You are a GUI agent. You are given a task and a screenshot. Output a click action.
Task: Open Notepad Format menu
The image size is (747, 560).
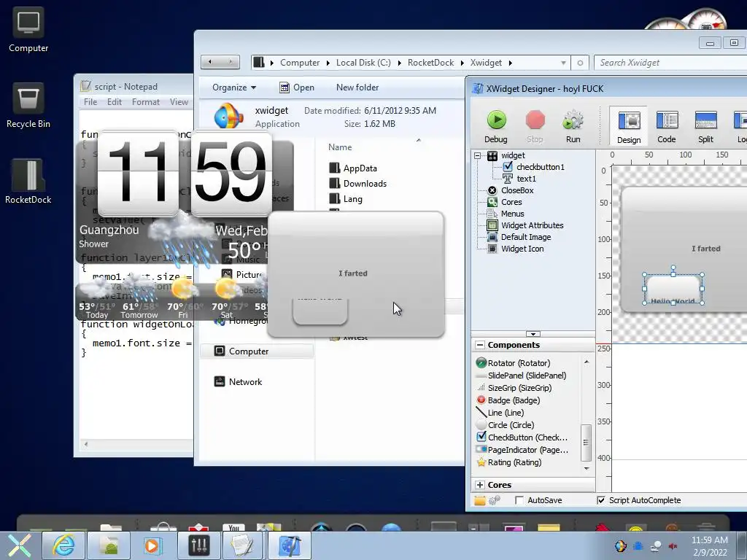[x=146, y=102]
